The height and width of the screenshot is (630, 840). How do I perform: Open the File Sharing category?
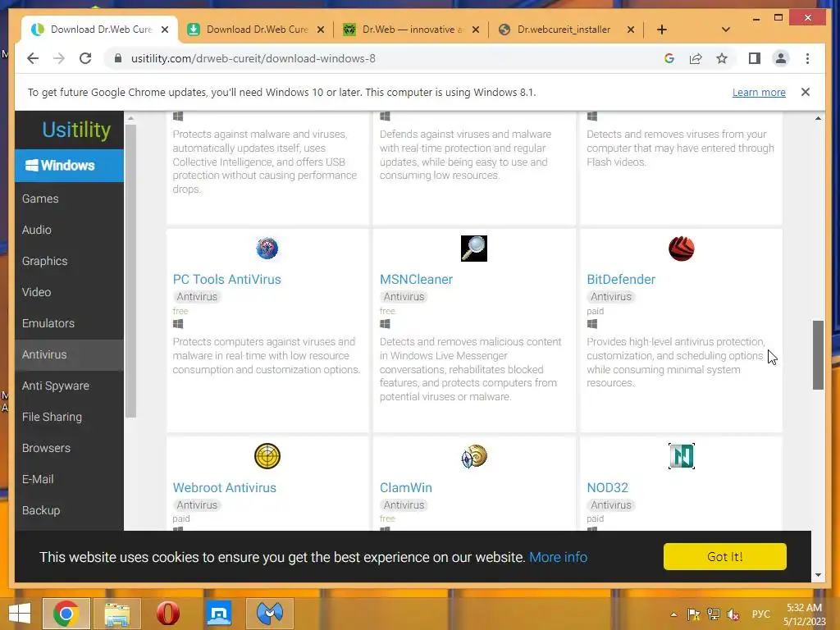coord(69,417)
